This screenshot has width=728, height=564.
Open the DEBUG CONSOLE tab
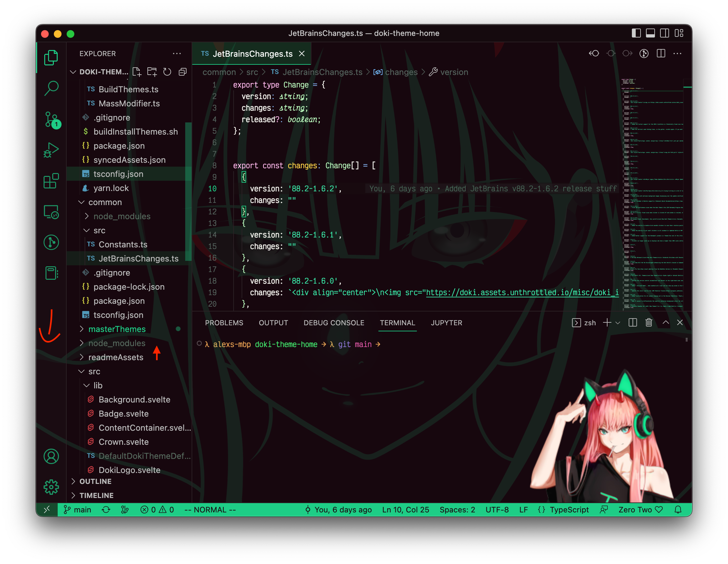[x=334, y=323]
